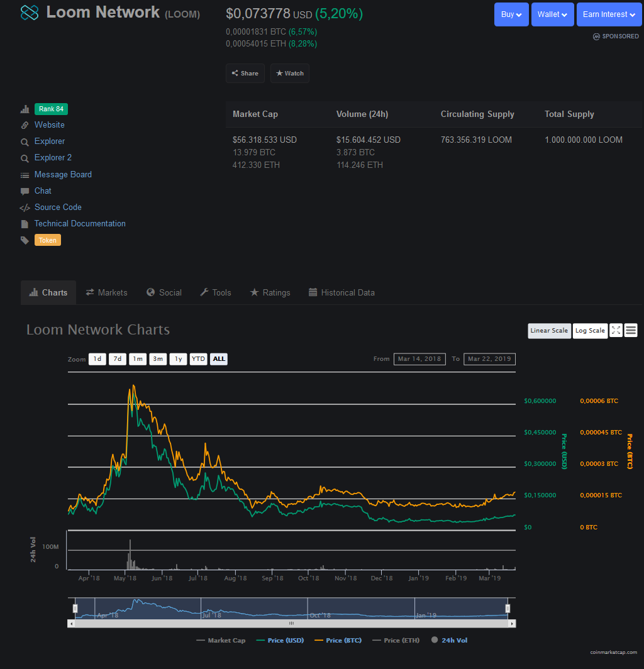Toggle 24h Vol series in legend
The height and width of the screenshot is (669, 644).
coord(450,641)
